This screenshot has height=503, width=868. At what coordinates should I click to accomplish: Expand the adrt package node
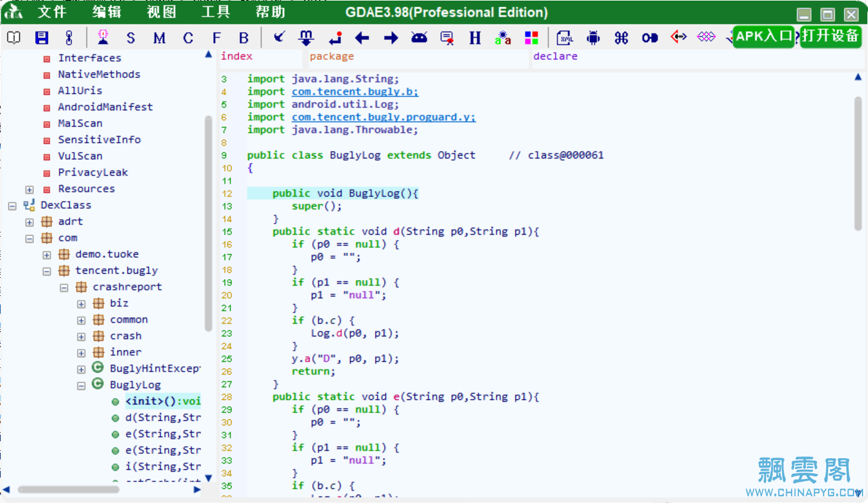[x=29, y=222]
